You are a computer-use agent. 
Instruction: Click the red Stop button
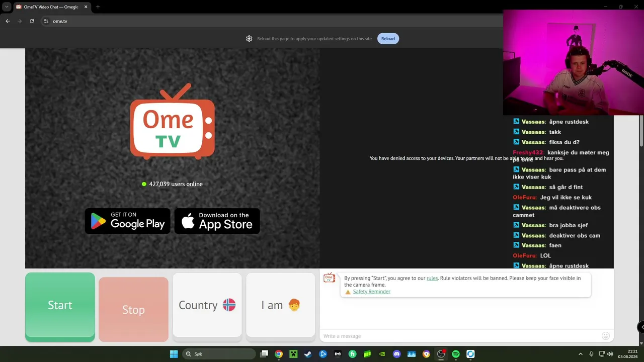point(133,309)
